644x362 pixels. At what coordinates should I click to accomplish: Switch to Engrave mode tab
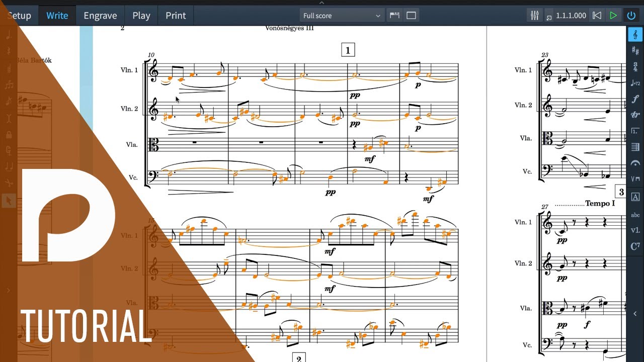tap(100, 16)
